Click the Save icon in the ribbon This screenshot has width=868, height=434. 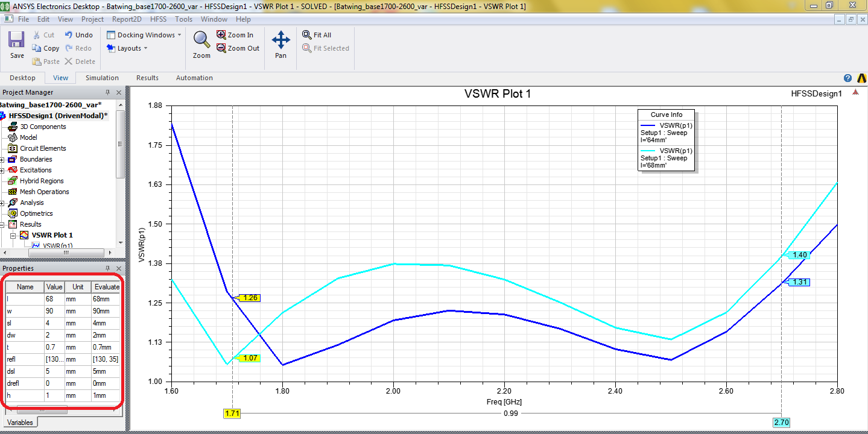[x=16, y=41]
